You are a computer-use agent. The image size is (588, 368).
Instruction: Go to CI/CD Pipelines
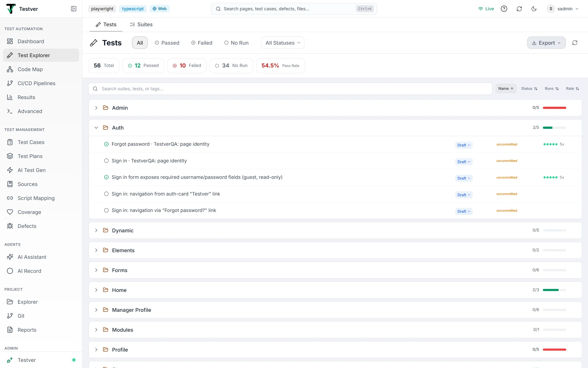pyautogui.click(x=41, y=83)
